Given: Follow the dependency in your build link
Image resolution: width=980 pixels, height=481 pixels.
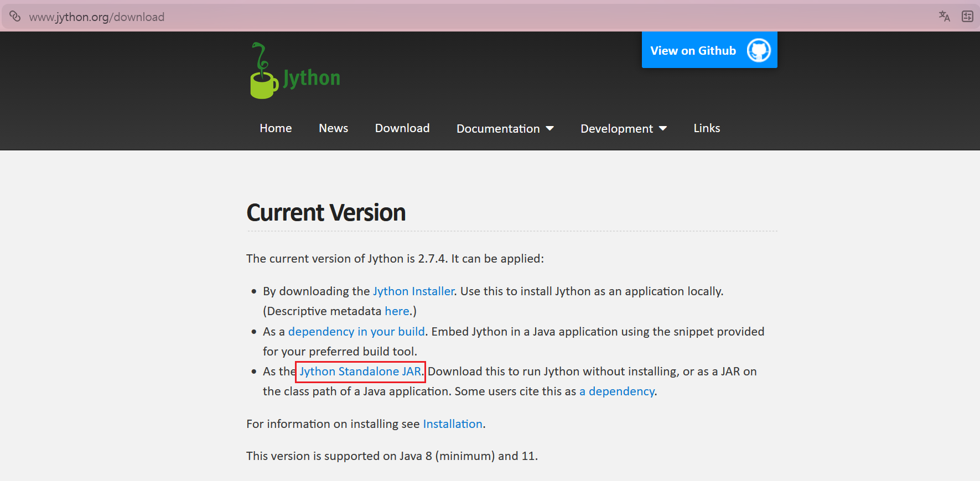Looking at the screenshot, I should coord(356,332).
